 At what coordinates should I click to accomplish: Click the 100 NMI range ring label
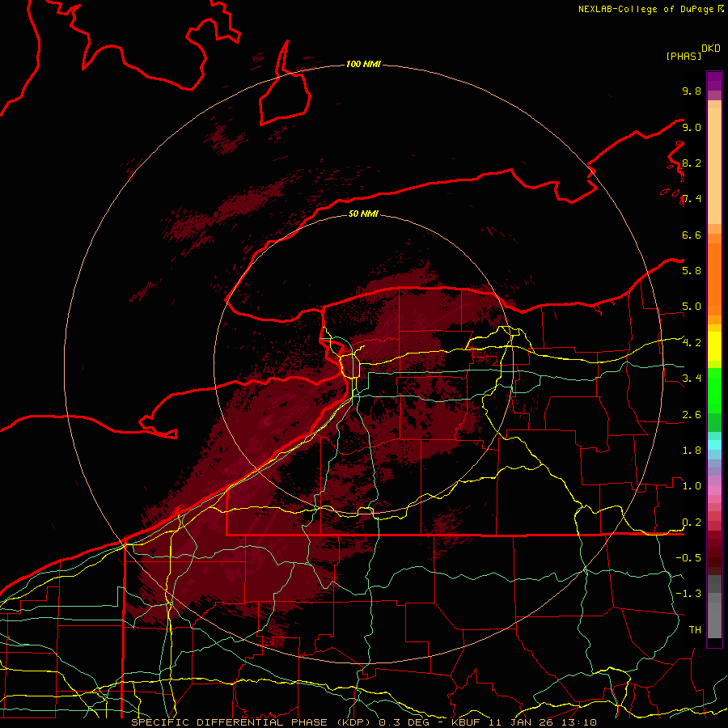point(363,64)
